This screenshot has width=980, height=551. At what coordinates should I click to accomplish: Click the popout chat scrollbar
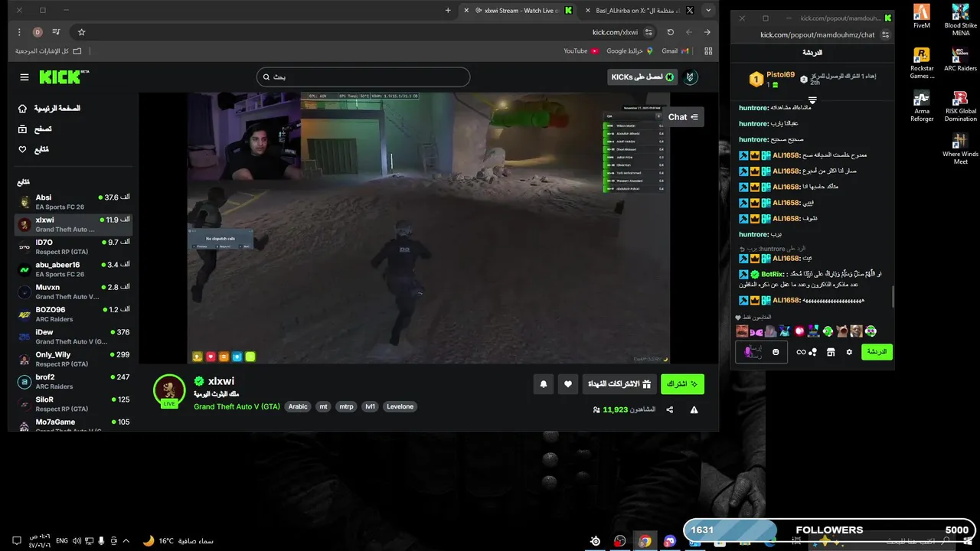(893, 297)
